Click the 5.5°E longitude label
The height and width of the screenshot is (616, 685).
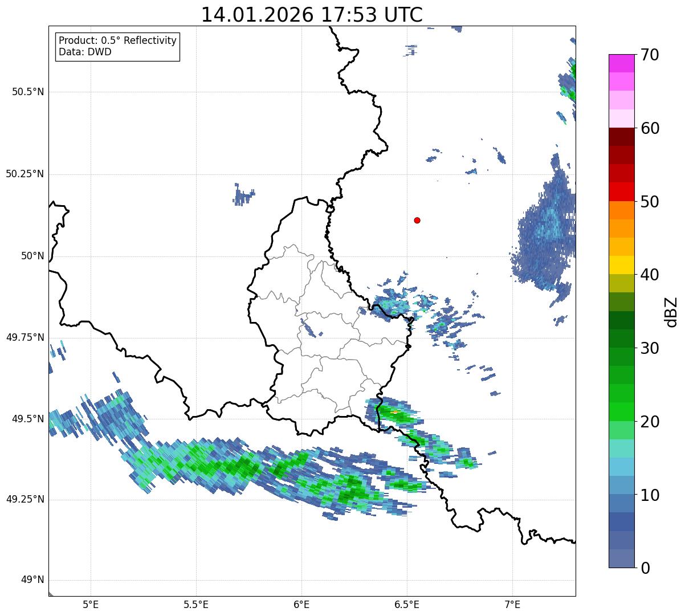[x=196, y=604]
